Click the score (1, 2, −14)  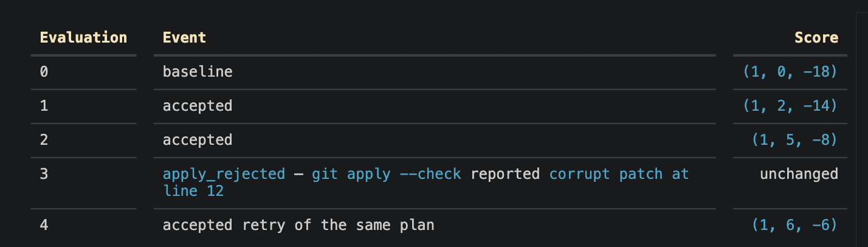point(790,106)
